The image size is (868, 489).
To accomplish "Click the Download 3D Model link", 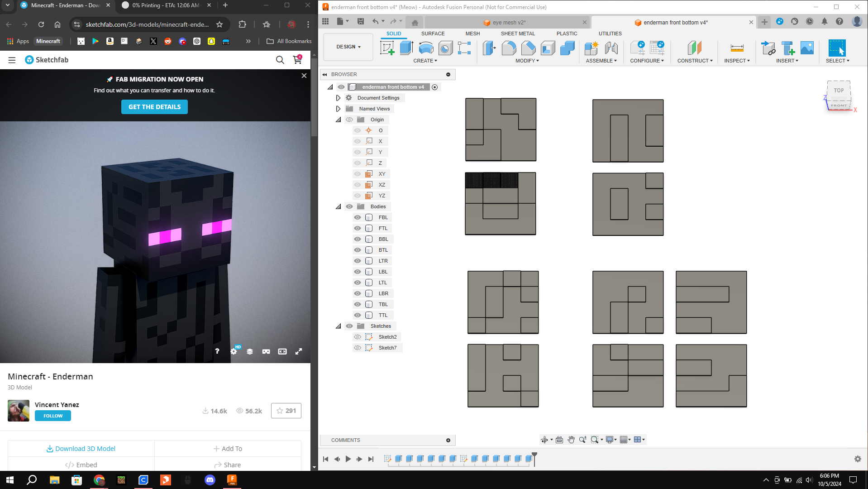I will [81, 449].
